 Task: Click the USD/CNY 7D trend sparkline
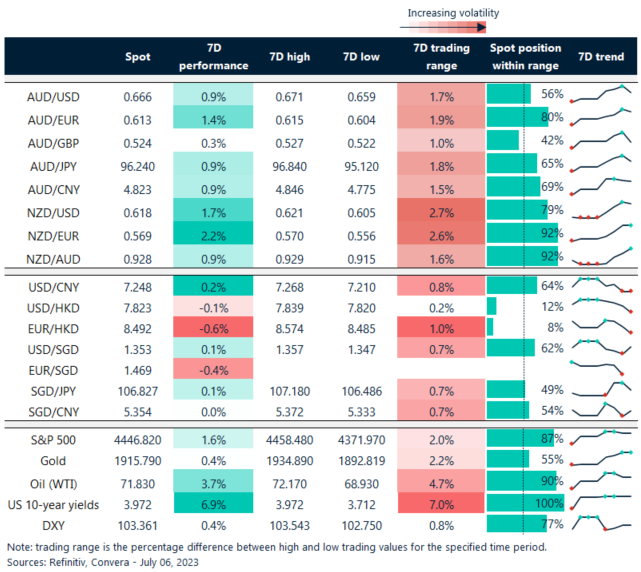601,282
